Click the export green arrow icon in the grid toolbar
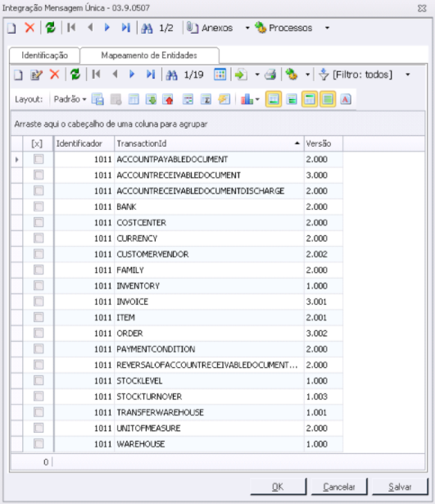 tap(241, 75)
